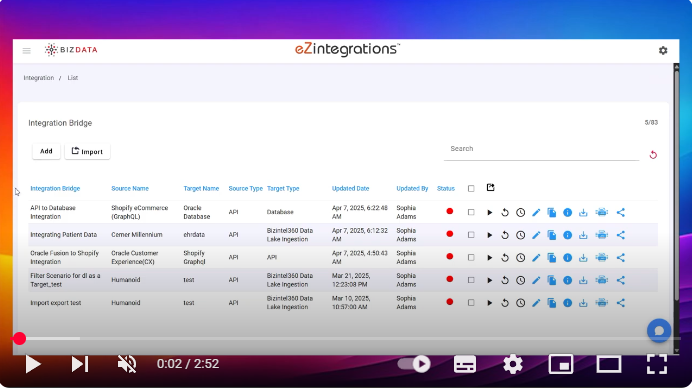
Task: Toggle the video autoplay switch
Action: (414, 364)
